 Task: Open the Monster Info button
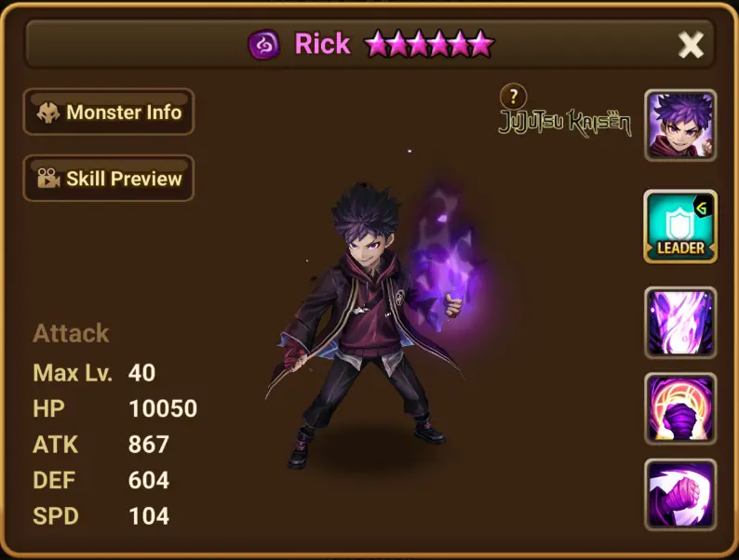108,113
